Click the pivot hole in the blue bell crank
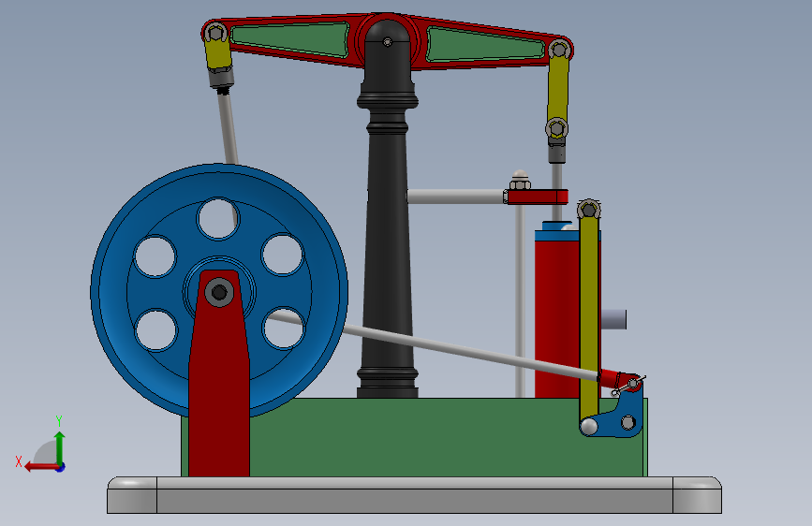 tap(627, 422)
